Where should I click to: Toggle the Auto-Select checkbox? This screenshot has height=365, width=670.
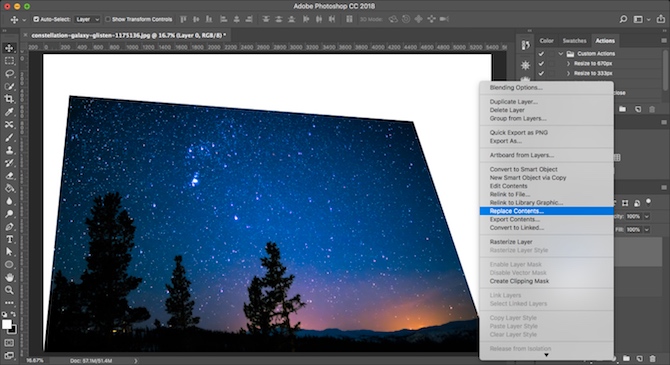tap(36, 19)
